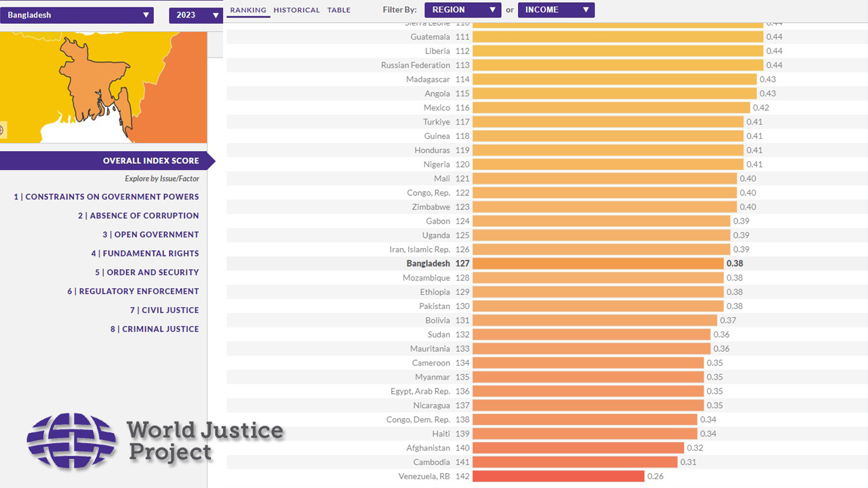Select Overall Index Score
Screen dimensions: 868x488
tap(151, 161)
